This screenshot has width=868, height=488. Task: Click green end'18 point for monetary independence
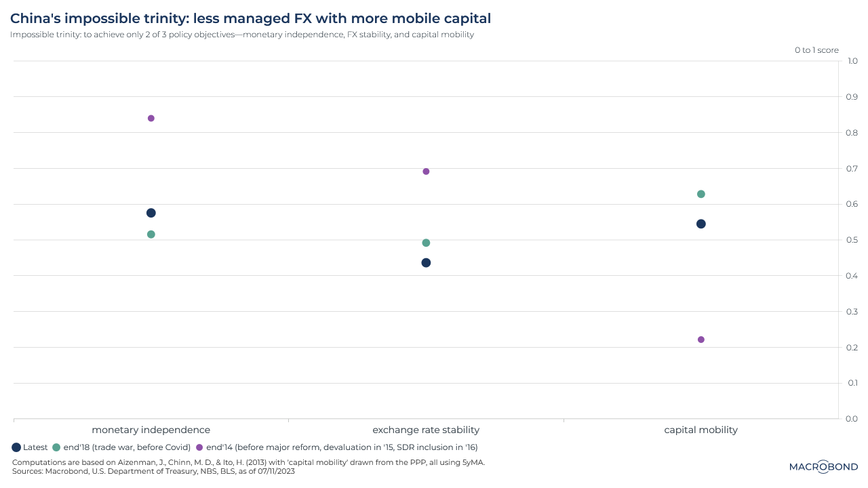pyautogui.click(x=151, y=235)
